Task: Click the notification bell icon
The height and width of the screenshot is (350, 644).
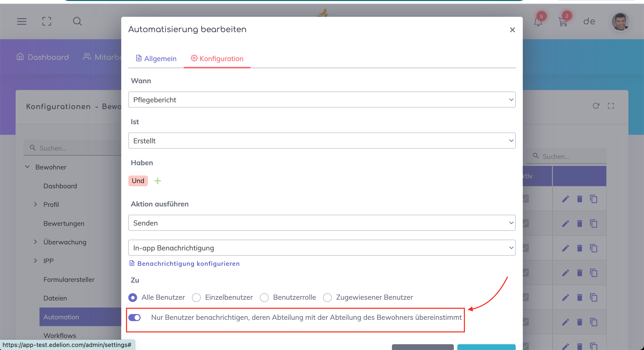Action: pyautogui.click(x=538, y=22)
